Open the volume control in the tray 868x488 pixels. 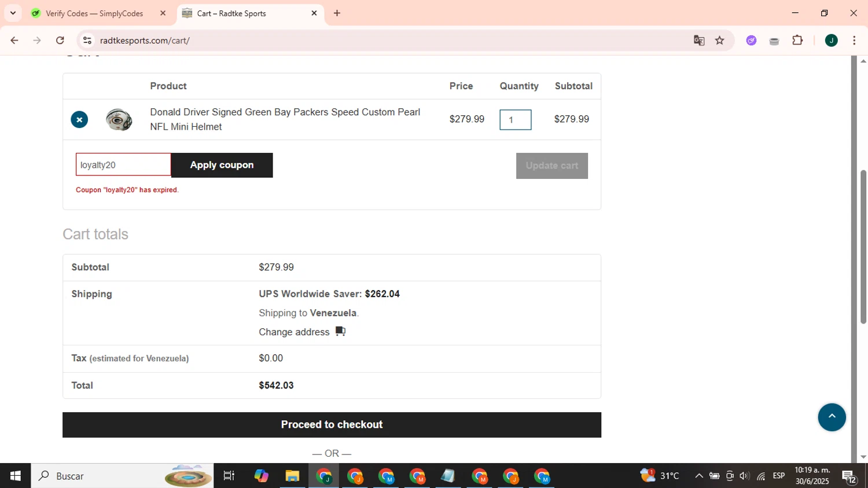[744, 476]
